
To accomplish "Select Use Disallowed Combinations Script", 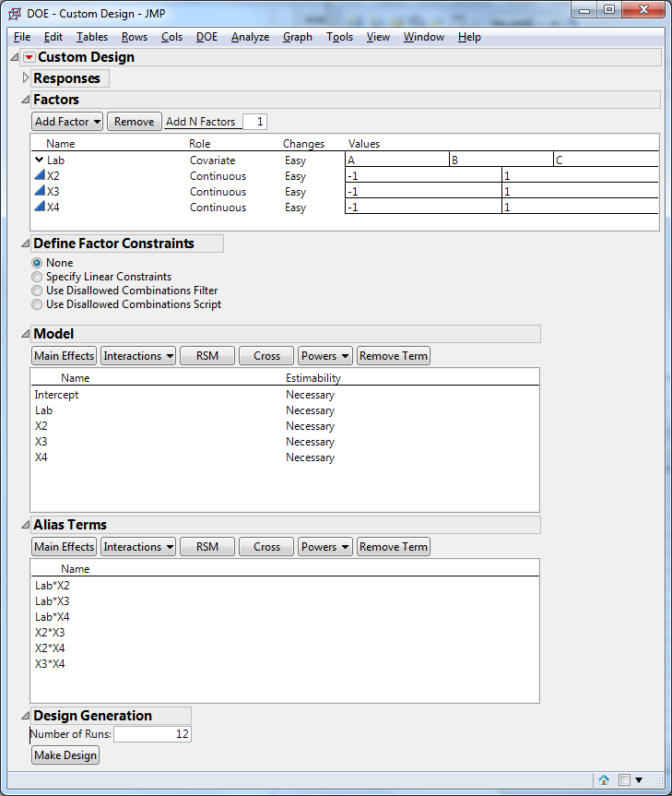I will point(37,304).
